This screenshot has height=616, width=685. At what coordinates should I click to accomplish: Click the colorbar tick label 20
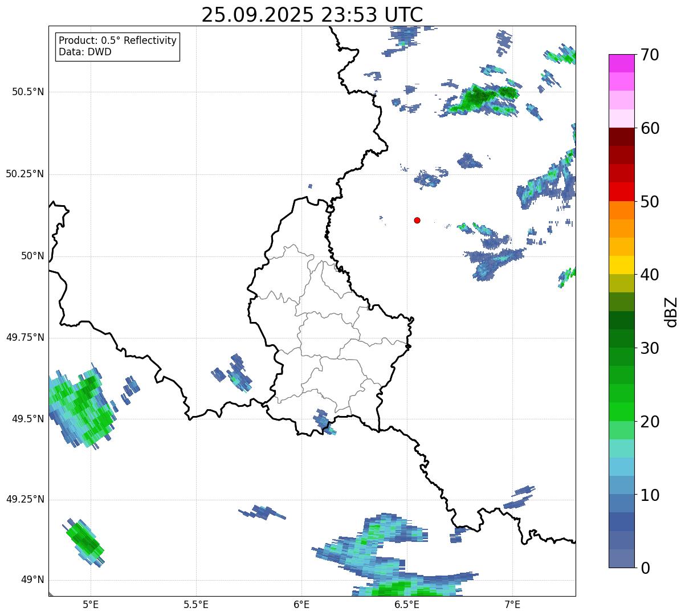tap(650, 422)
